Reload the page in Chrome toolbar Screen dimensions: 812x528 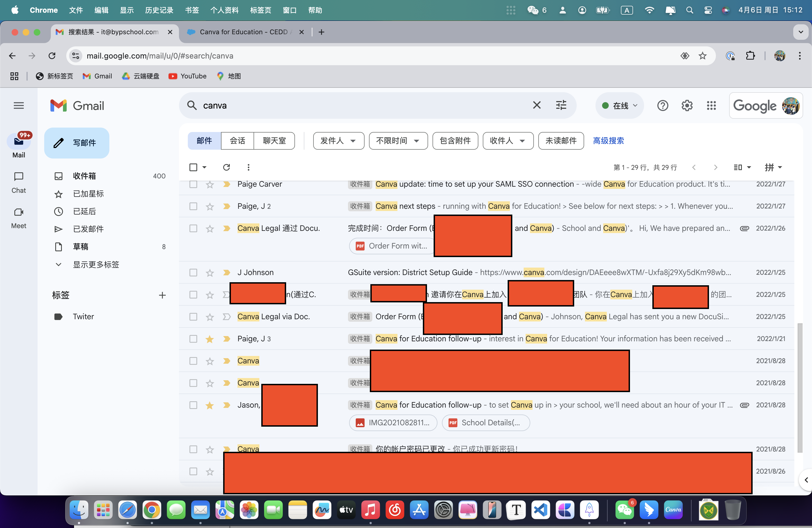(52, 56)
